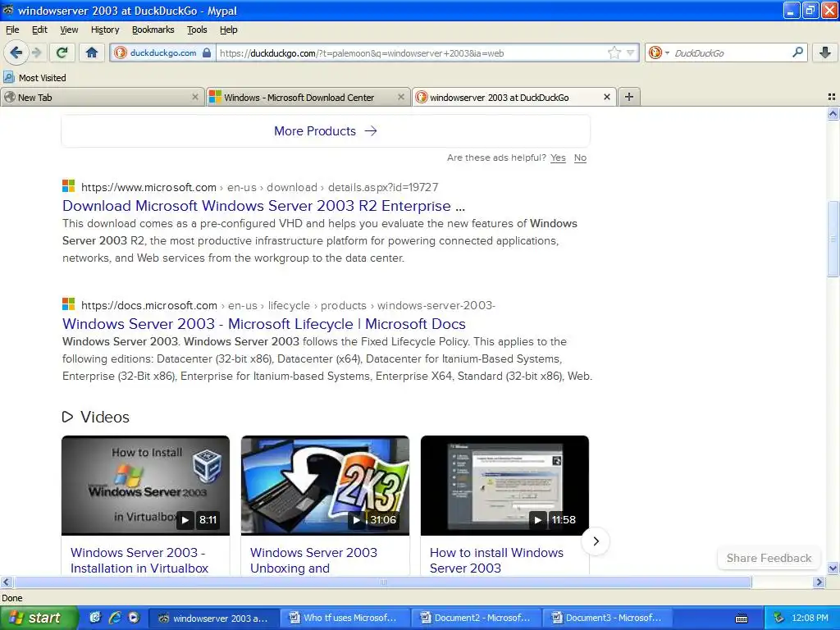Click the search bar magnifier icon
840x630 pixels.
(797, 52)
